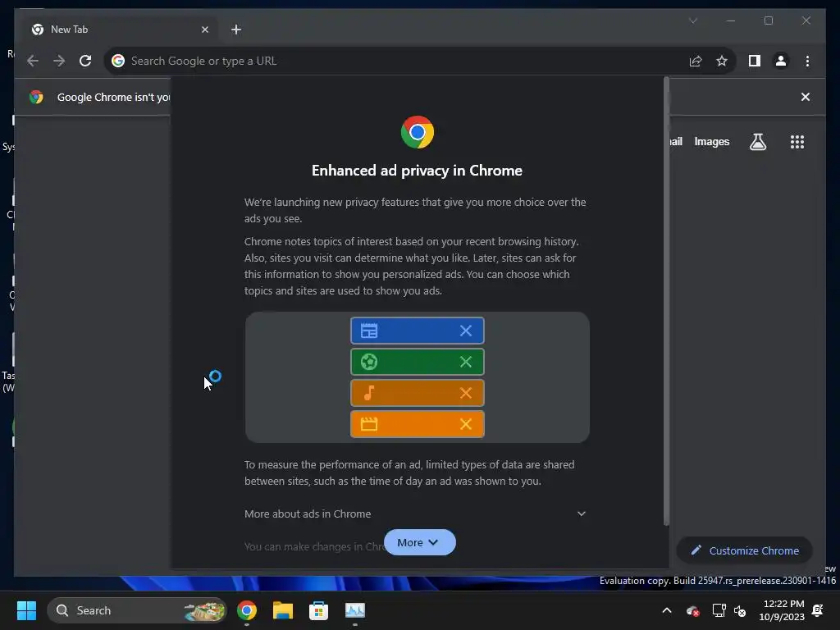The image size is (840, 630).
Task: Open Task Manager taskbar icon
Action: click(354, 610)
